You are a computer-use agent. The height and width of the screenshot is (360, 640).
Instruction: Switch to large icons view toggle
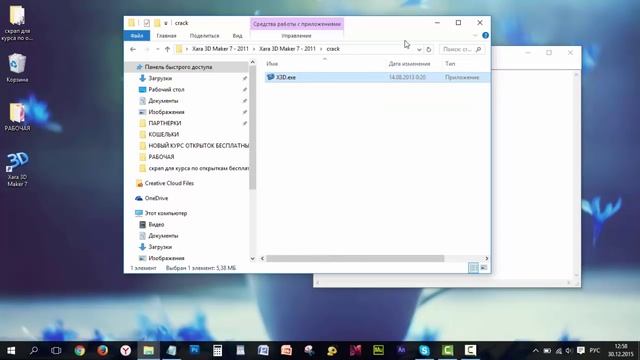tap(484, 268)
